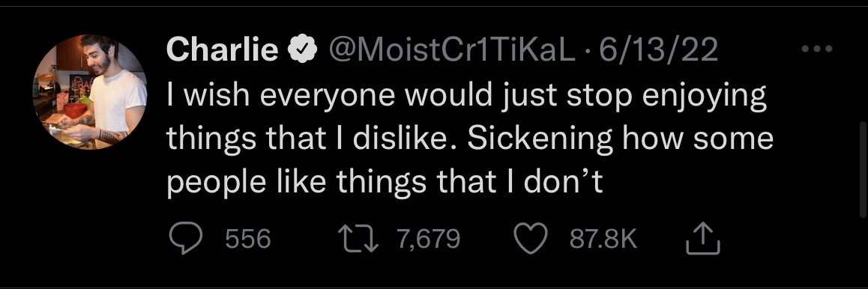The height and width of the screenshot is (289, 868).
Task: Open the three-dot more options menu
Action: tap(817, 49)
